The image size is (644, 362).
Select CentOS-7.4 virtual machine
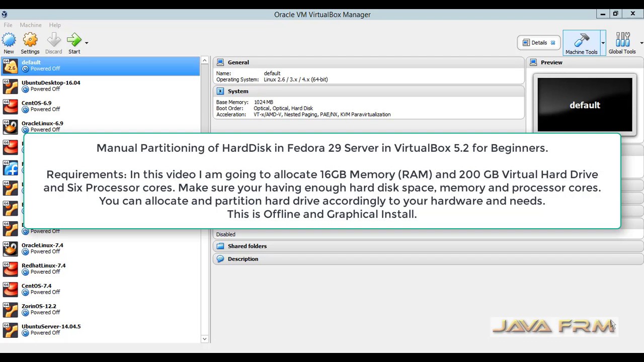pyautogui.click(x=100, y=289)
